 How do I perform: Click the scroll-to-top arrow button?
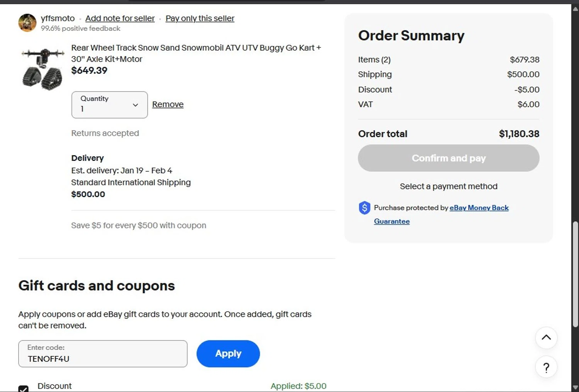[546, 338]
